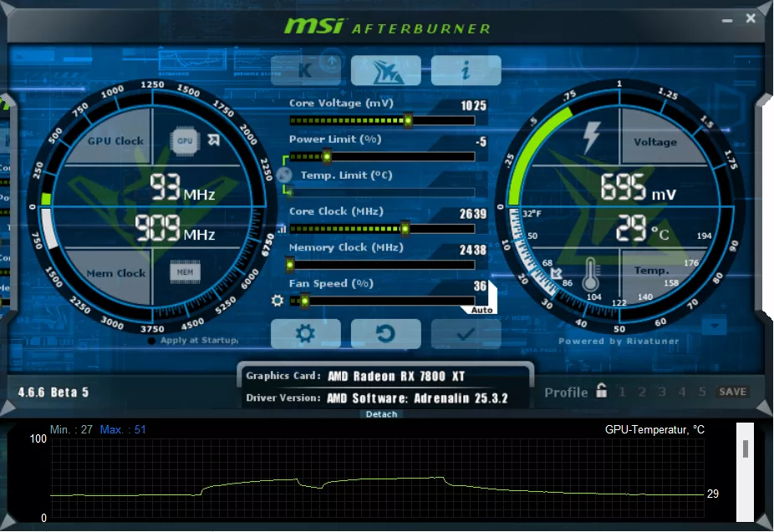Click the fan settings gear icon

point(278,301)
